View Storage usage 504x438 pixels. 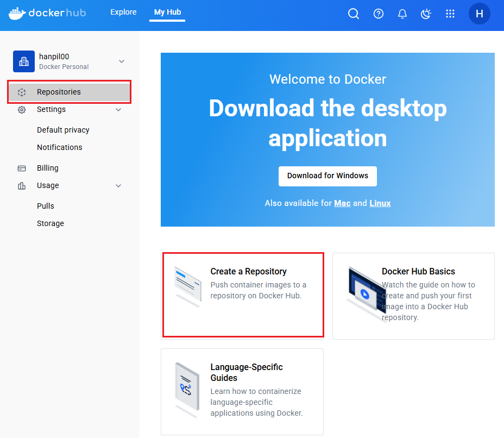pyautogui.click(x=51, y=223)
